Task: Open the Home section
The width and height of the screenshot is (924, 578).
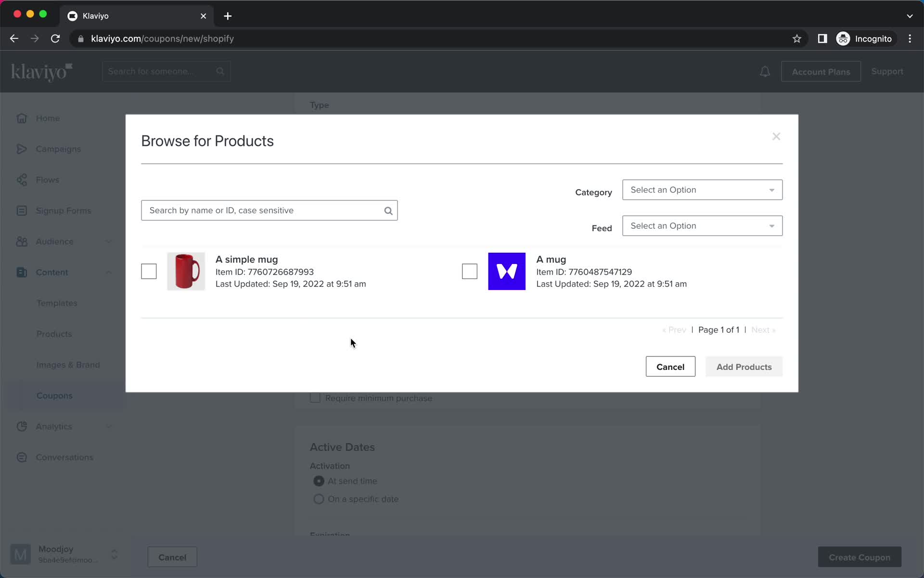Action: tap(47, 118)
